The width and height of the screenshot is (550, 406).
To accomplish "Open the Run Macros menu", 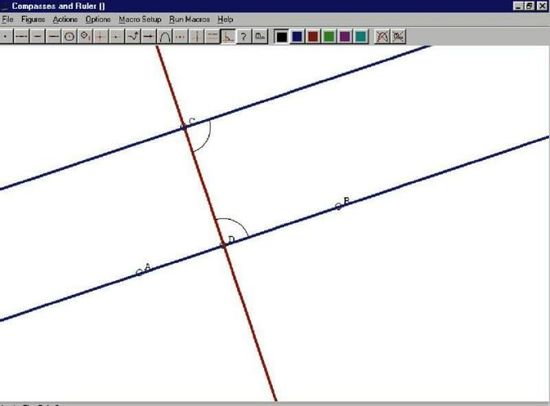I will 189,19.
